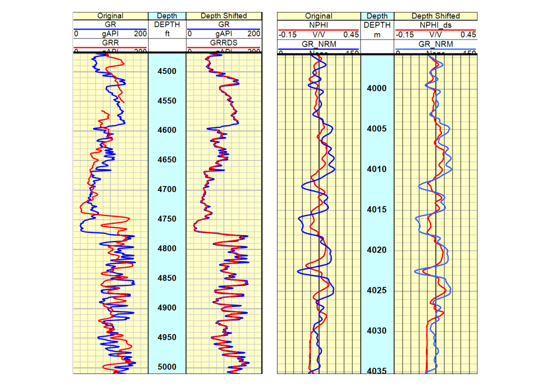This screenshot has width=550, height=386.
Task: Select the 4550 depth marker
Action: click(167, 101)
